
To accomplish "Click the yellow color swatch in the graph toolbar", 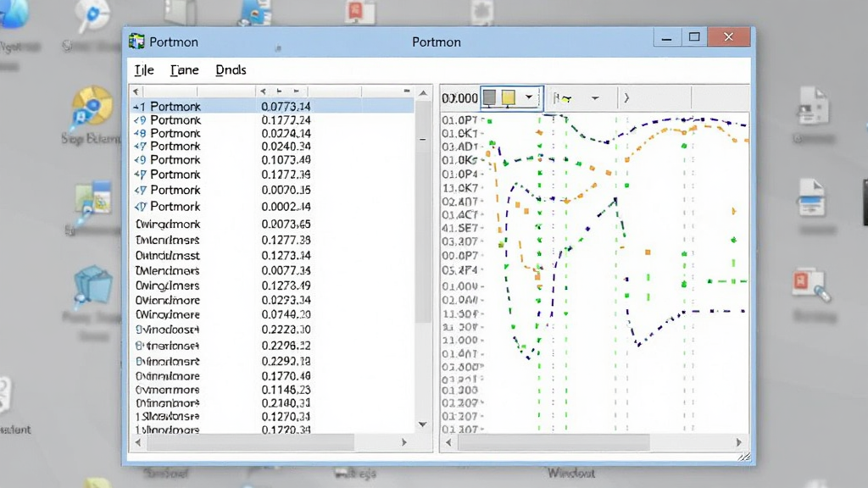I will pos(509,98).
